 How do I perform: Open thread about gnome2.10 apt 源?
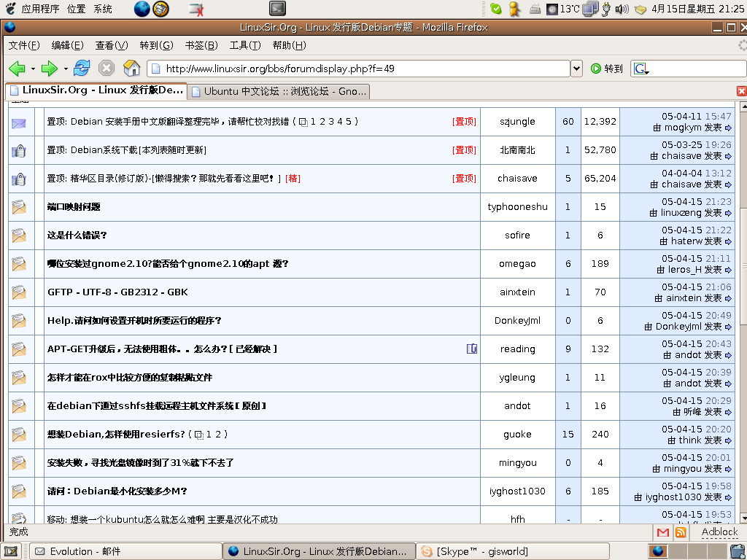pyautogui.click(x=168, y=264)
